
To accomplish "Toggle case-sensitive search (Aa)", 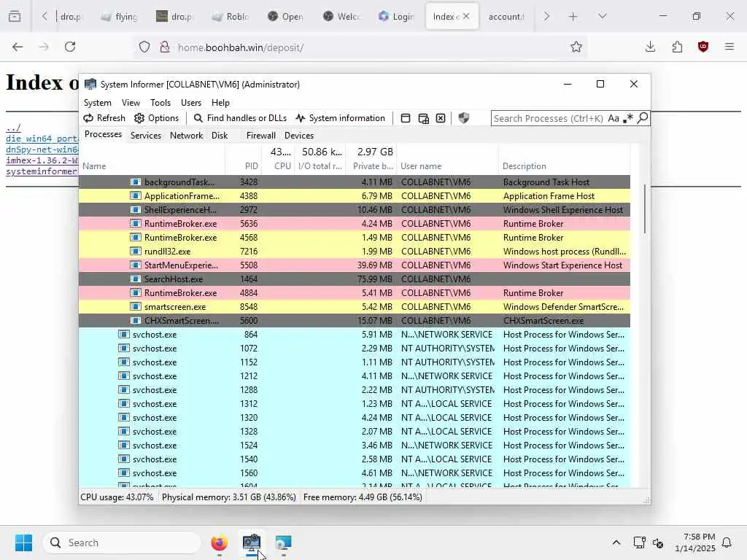I will click(614, 118).
